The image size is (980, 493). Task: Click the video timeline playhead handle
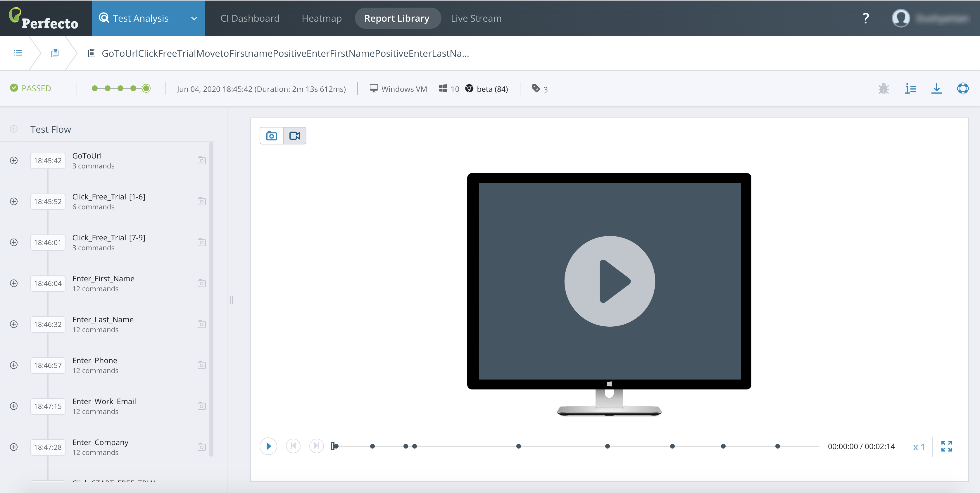coord(334,446)
